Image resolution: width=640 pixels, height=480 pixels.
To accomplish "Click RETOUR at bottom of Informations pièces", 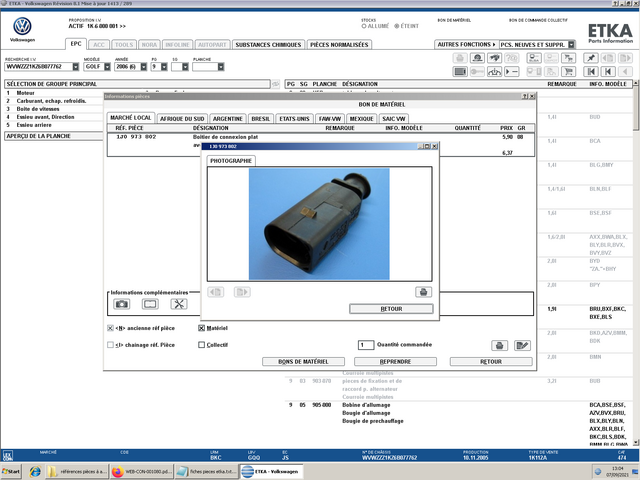I will click(491, 362).
